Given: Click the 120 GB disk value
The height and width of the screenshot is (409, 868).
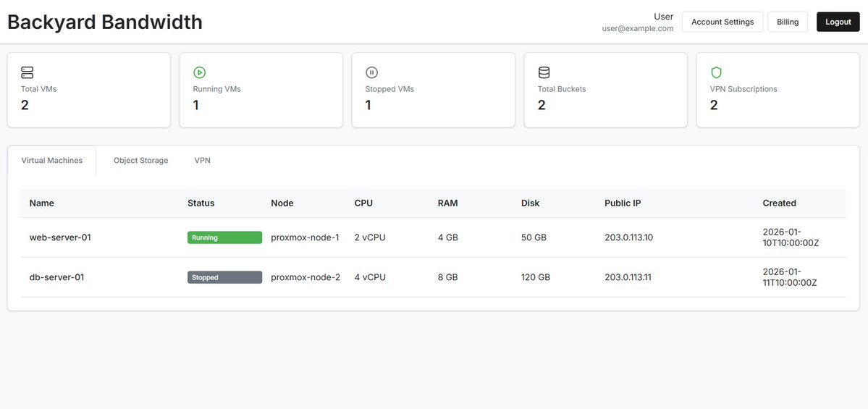Looking at the screenshot, I should pos(536,277).
